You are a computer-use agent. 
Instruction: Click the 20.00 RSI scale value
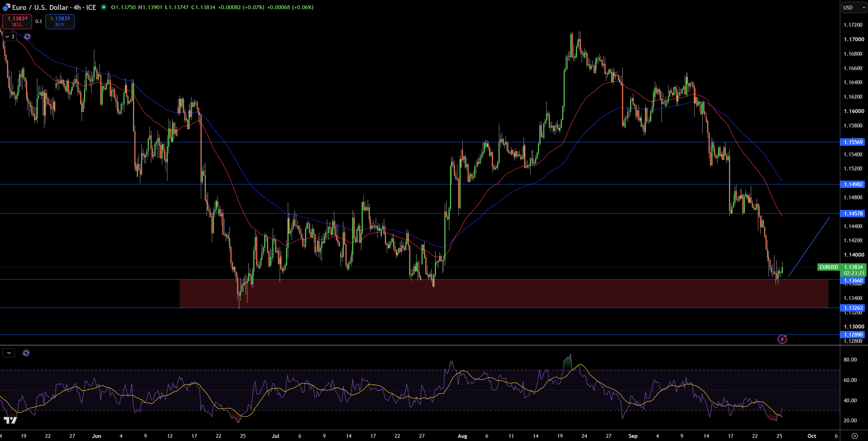(850, 420)
